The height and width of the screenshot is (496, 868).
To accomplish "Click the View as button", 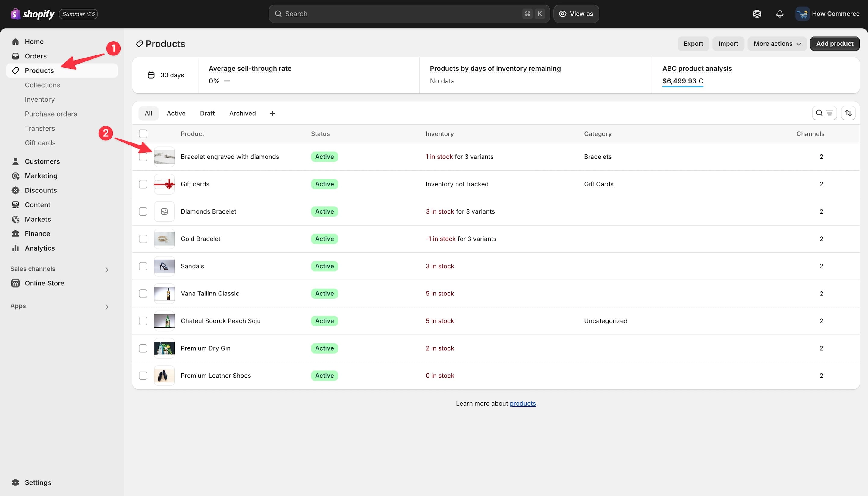I will 576,14.
